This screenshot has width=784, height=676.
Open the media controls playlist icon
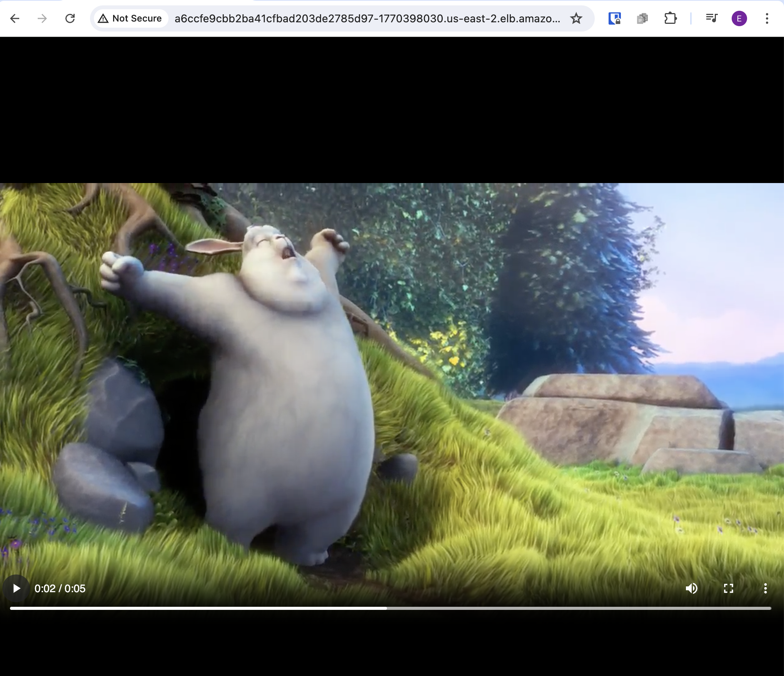pos(711,18)
